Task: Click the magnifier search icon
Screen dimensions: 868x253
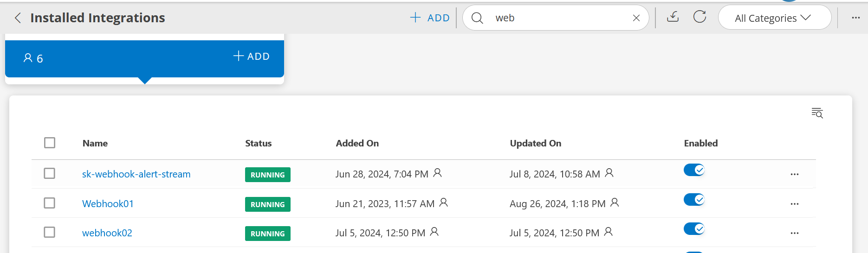Action: click(x=477, y=18)
